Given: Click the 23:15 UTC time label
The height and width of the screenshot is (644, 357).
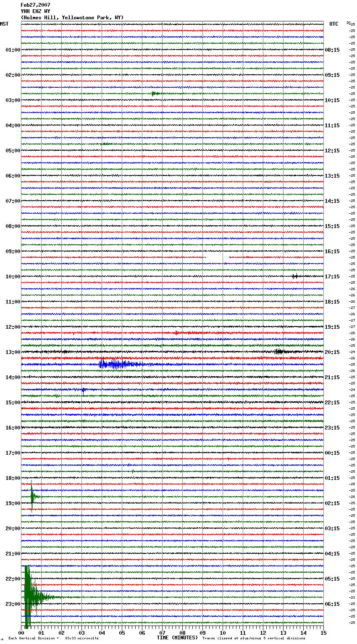Looking at the screenshot, I should click(x=332, y=428).
